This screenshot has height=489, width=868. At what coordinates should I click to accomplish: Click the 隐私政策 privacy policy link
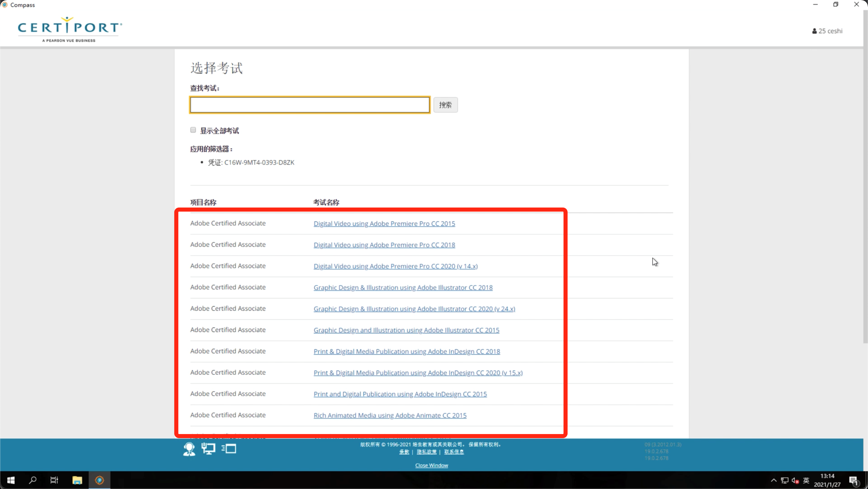tap(427, 452)
